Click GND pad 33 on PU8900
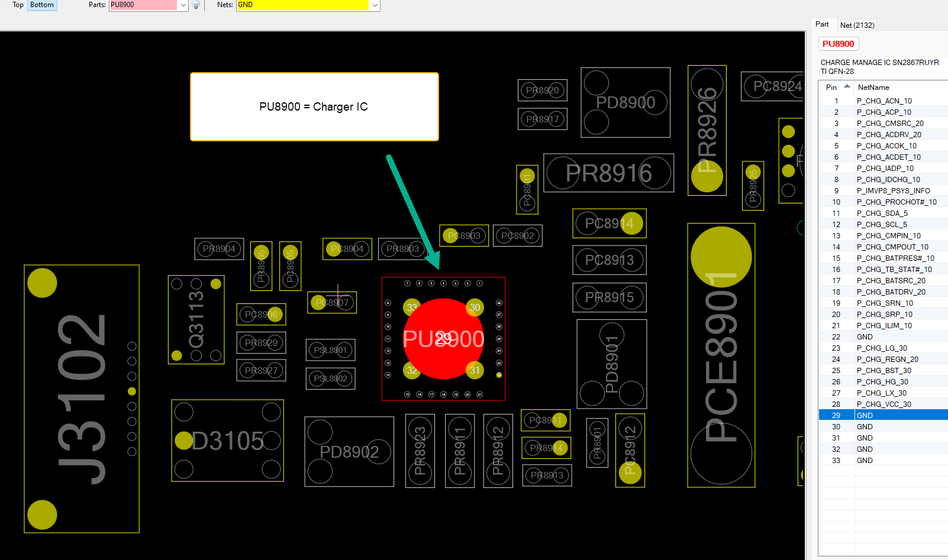Viewport: 948px width, 560px height. (x=412, y=307)
